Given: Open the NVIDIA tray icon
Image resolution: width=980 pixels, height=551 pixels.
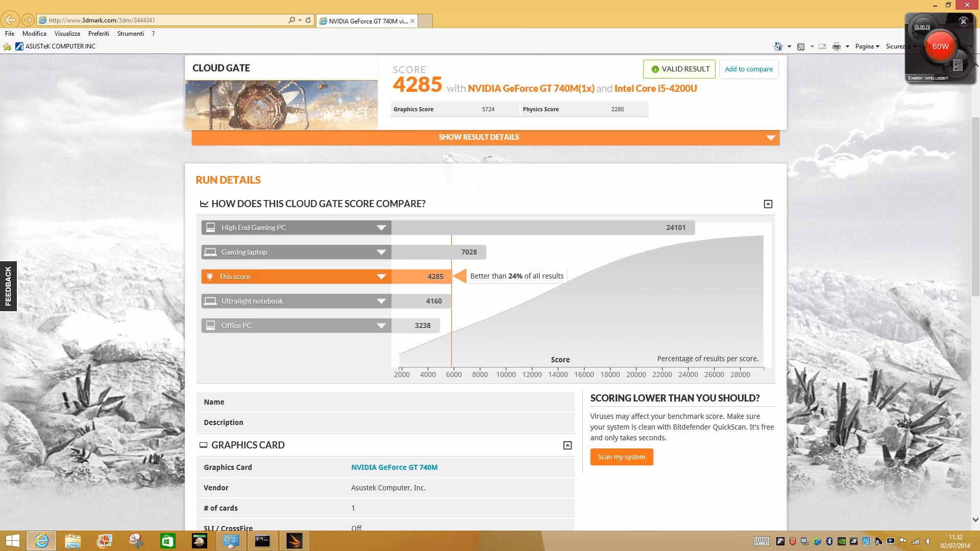Looking at the screenshot, I should click(x=842, y=541).
